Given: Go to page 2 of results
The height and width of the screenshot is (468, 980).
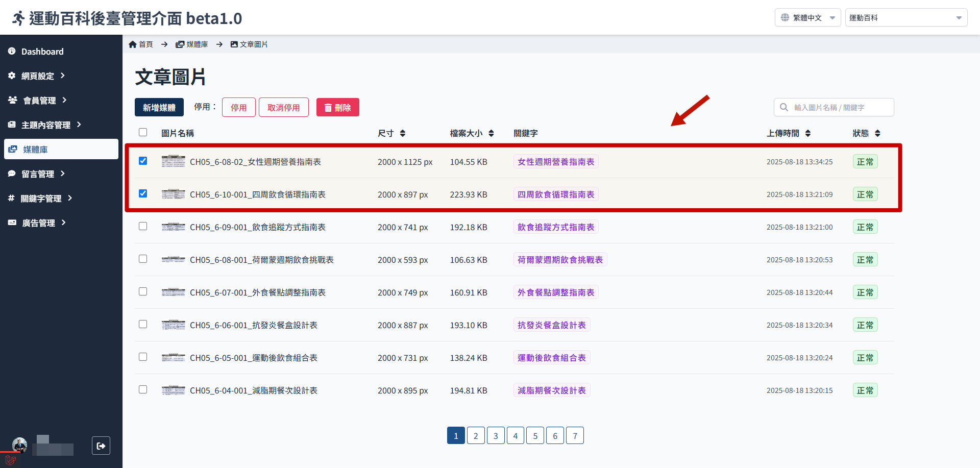Looking at the screenshot, I should point(476,435).
